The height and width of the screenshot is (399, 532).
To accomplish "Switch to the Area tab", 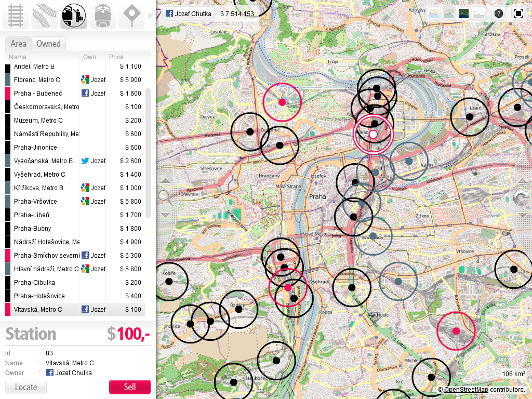I will [18, 44].
